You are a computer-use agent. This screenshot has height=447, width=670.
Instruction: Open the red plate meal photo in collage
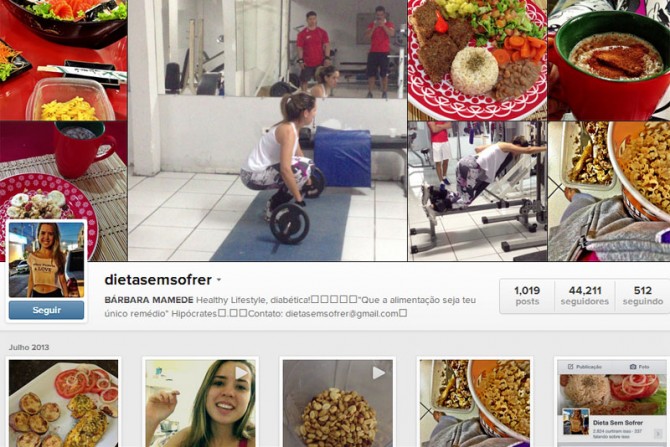tap(477, 60)
